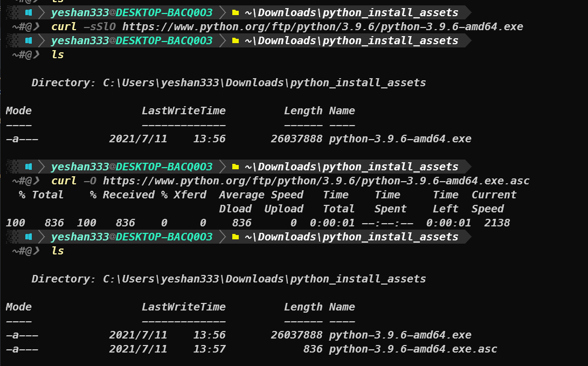
Task: Click the 2021/7/11 date on the .exe.asc file row
Action: coord(138,349)
